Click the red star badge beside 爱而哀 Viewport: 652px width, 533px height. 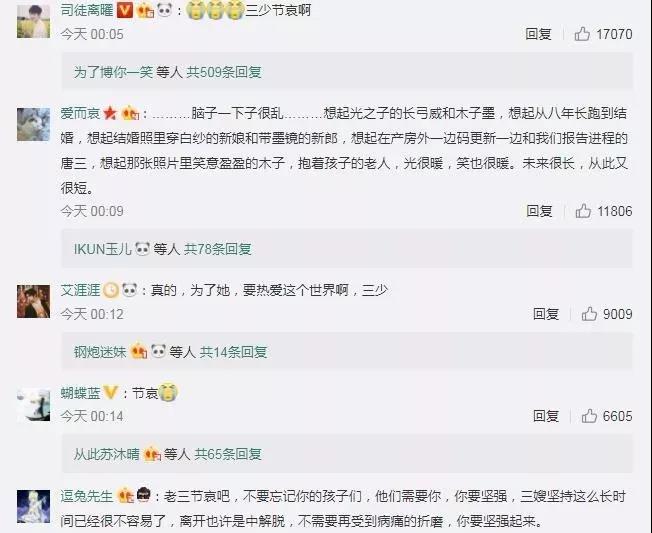[110, 113]
